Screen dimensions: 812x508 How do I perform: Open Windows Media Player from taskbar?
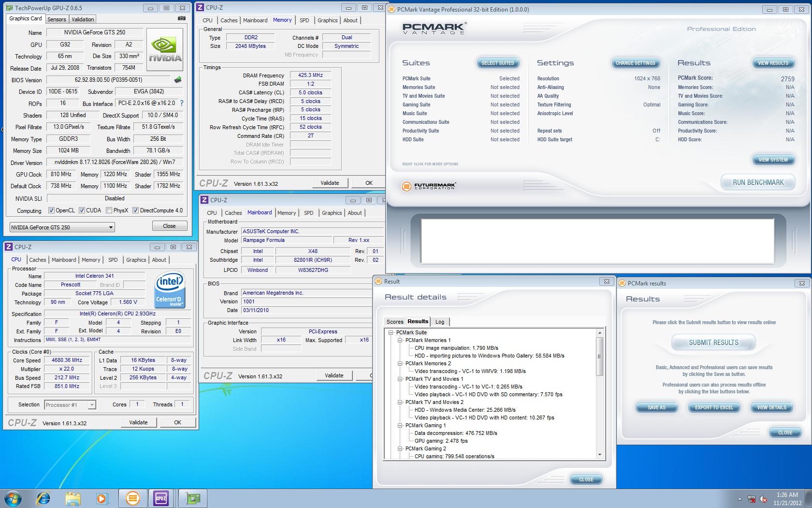coord(102,498)
